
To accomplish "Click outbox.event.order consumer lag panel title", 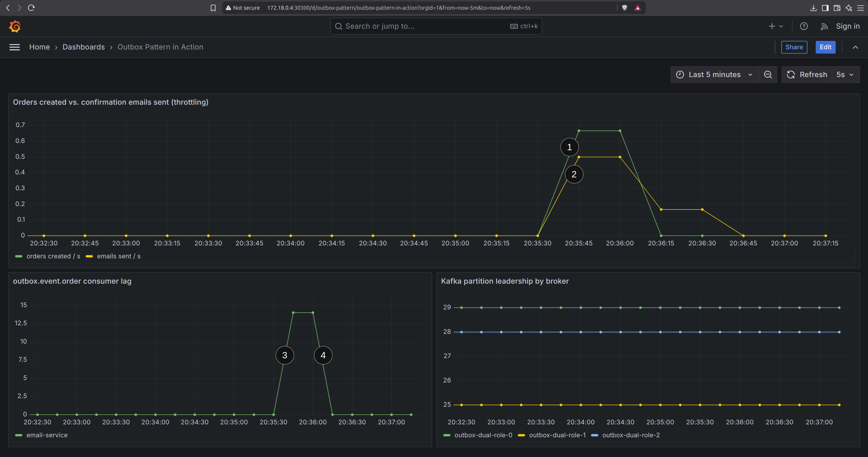I will tap(72, 281).
